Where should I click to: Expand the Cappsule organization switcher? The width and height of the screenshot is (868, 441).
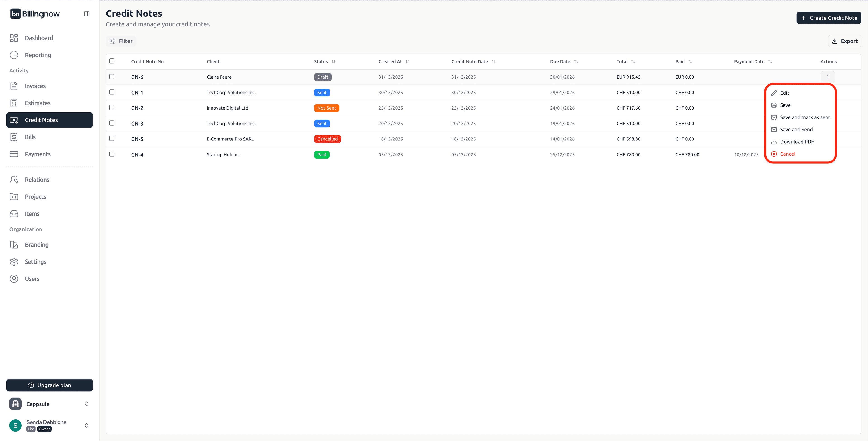(87, 404)
